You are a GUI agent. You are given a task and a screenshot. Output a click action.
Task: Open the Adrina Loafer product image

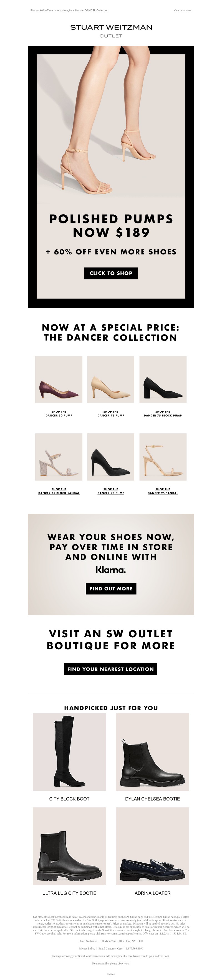coord(153,846)
